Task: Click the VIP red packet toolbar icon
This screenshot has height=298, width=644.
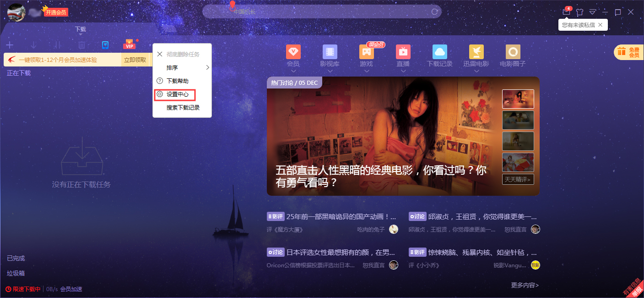Action: click(129, 45)
